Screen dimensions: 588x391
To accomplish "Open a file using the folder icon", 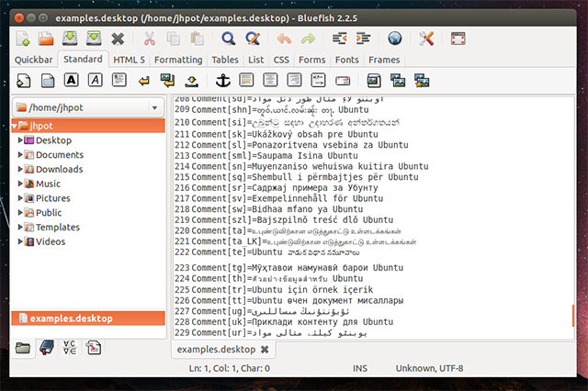I will click(x=46, y=39).
